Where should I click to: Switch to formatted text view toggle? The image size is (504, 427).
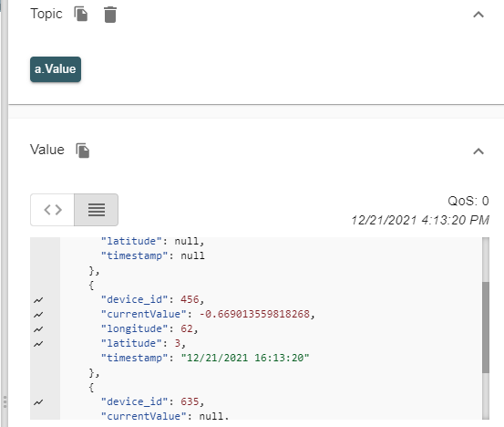point(96,210)
